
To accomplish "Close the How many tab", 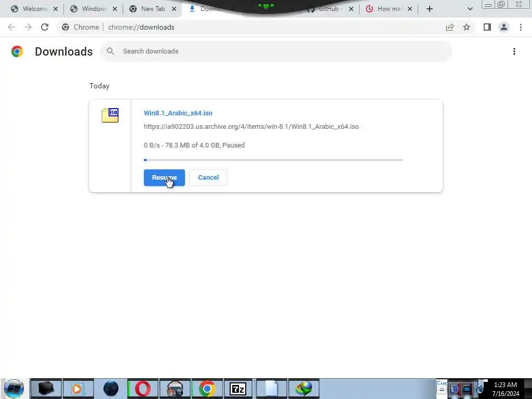I will 410,9.
